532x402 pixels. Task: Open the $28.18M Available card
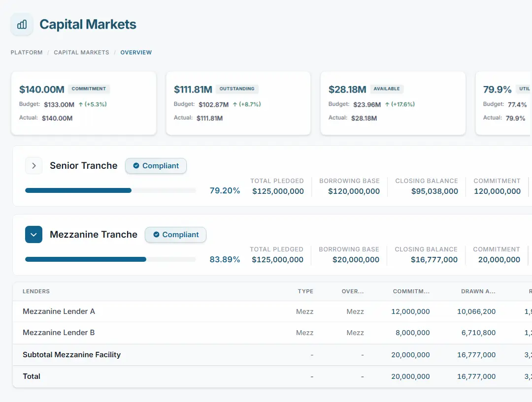coord(393,103)
